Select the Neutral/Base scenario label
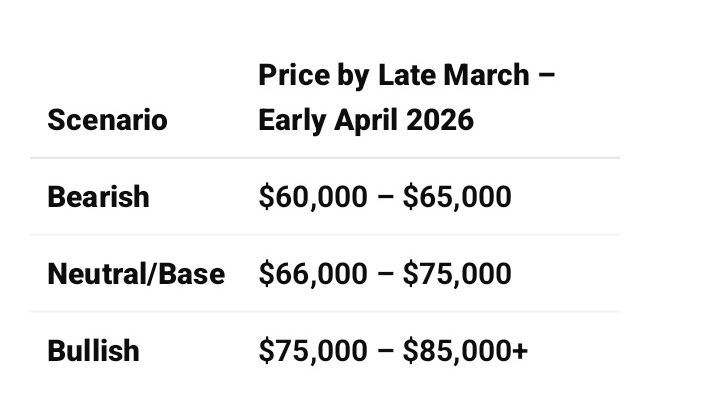720x404 pixels. (136, 273)
